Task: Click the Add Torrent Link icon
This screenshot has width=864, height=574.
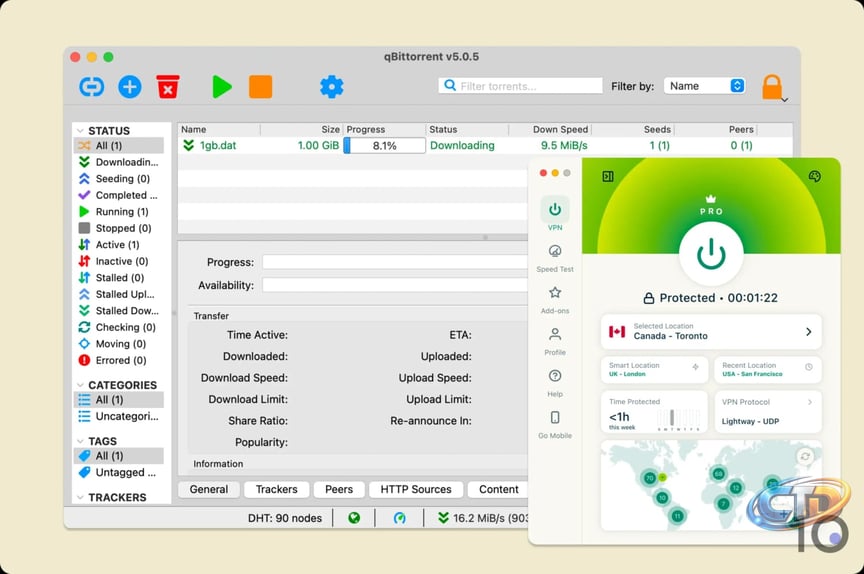Action: (91, 86)
